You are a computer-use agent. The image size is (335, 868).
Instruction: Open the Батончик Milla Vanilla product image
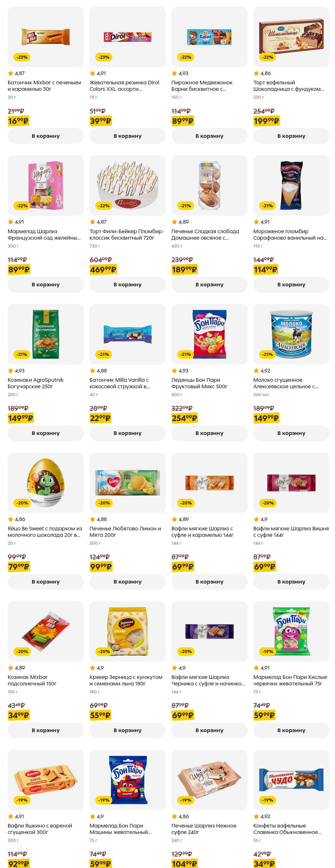point(127,334)
